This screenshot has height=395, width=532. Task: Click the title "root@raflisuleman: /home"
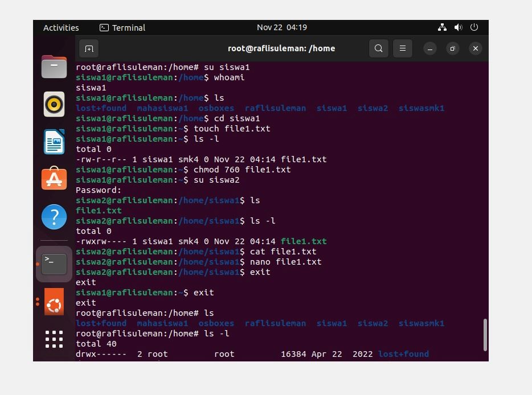[x=281, y=48]
